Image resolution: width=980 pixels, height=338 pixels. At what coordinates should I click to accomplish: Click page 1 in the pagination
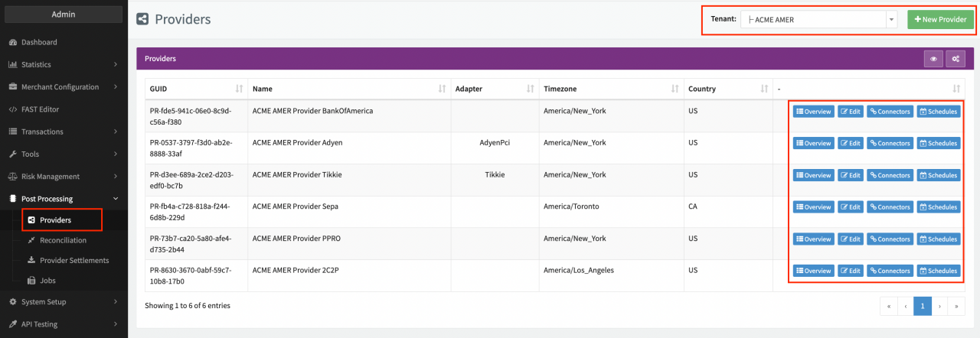coord(923,306)
